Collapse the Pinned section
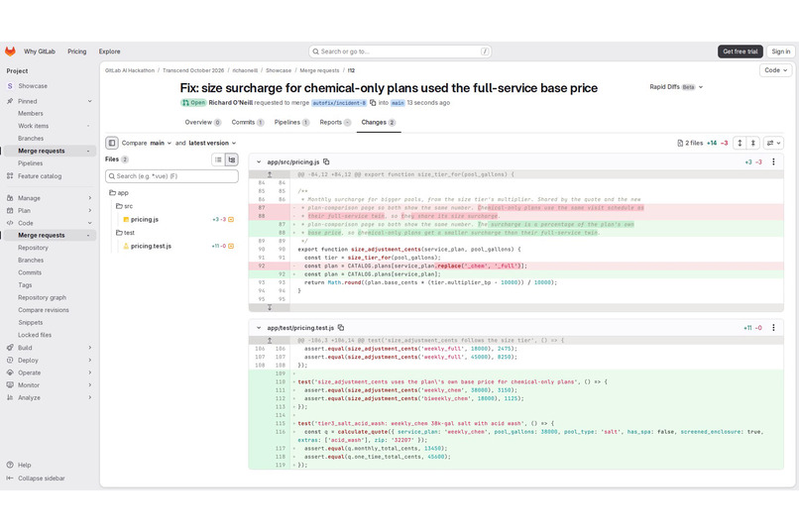 (x=49, y=101)
